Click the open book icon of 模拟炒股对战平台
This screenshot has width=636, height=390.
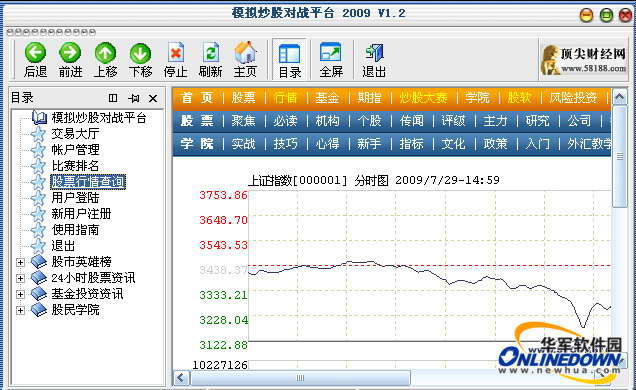[39, 118]
